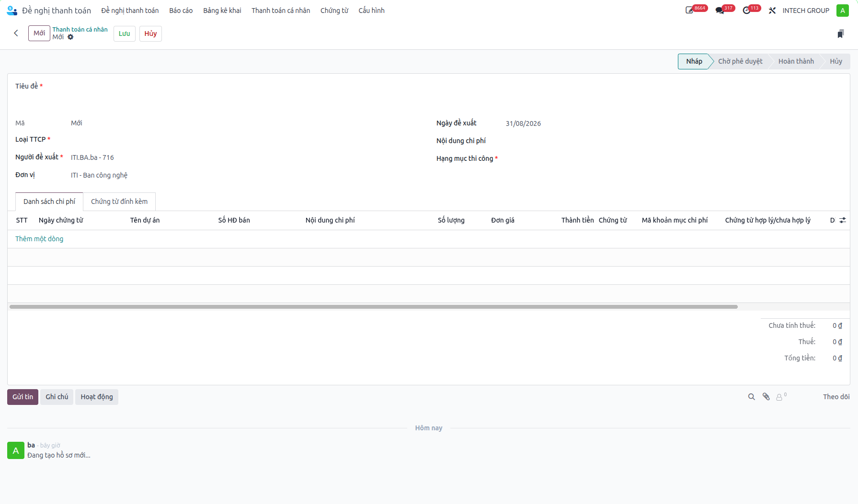Click Theo dõi follow button
The height and width of the screenshot is (504, 858).
(x=836, y=397)
